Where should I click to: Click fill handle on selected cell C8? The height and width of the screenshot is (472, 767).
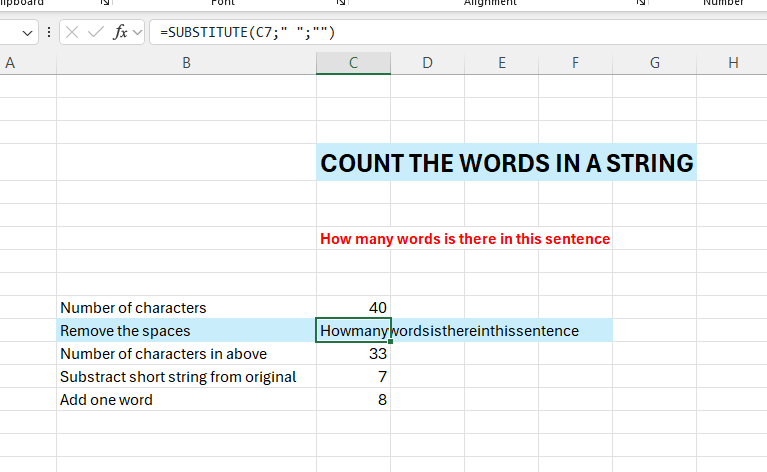coord(390,342)
